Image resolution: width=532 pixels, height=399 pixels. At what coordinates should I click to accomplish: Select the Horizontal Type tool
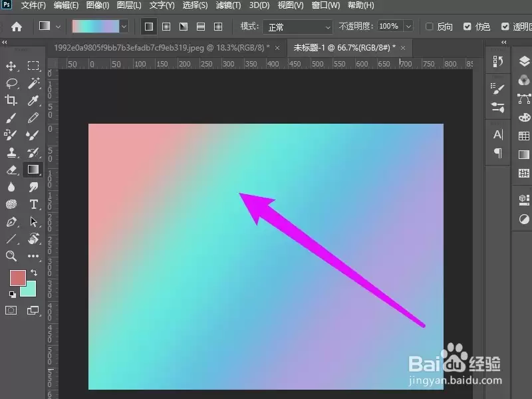pos(33,204)
